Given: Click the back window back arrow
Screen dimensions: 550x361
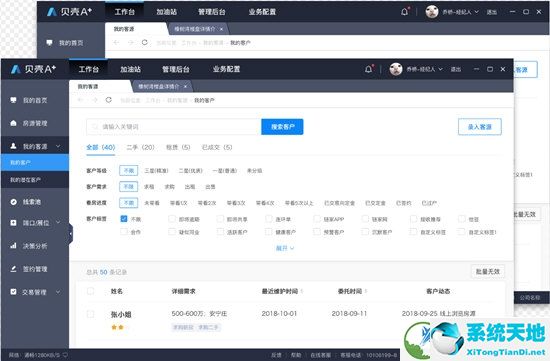Looking at the screenshot, I should pyautogui.click(x=116, y=42).
